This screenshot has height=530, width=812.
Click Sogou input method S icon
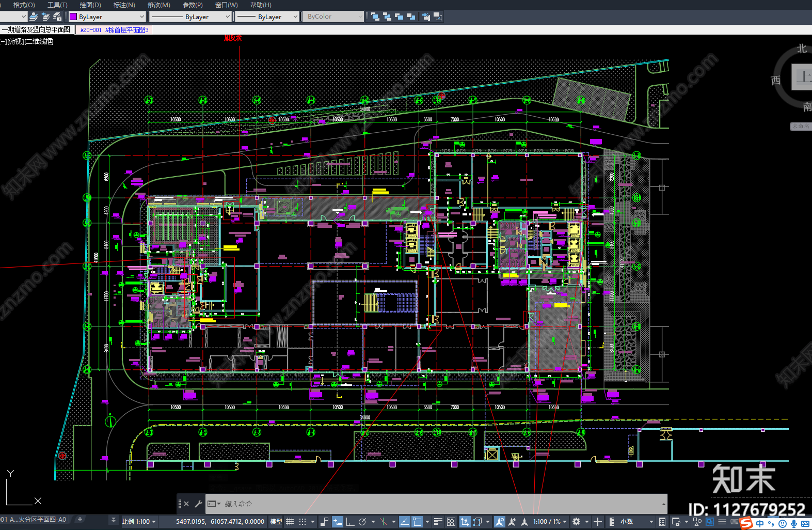pos(746,523)
